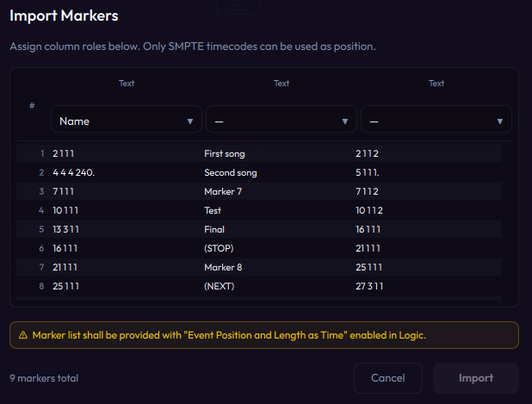Select the 'Second song' cell
The image size is (532, 404).
tap(231, 173)
